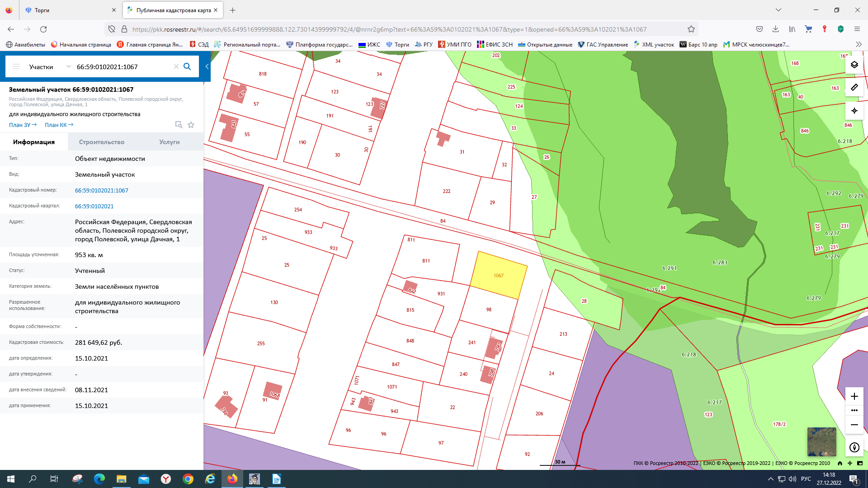The height and width of the screenshot is (488, 868).
Task: Bookmark this page with star icon
Action: (x=691, y=29)
